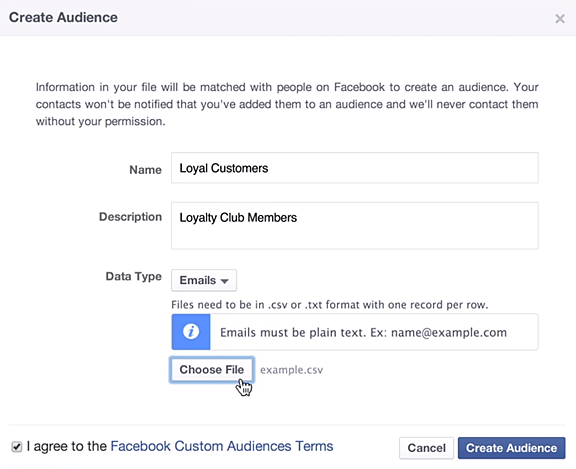The width and height of the screenshot is (576, 469).
Task: Click the informational paragraph about matching contacts
Action: 287,104
